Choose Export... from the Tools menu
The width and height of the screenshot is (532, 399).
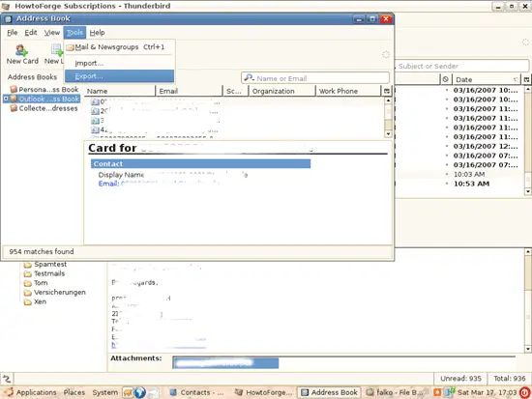click(119, 76)
